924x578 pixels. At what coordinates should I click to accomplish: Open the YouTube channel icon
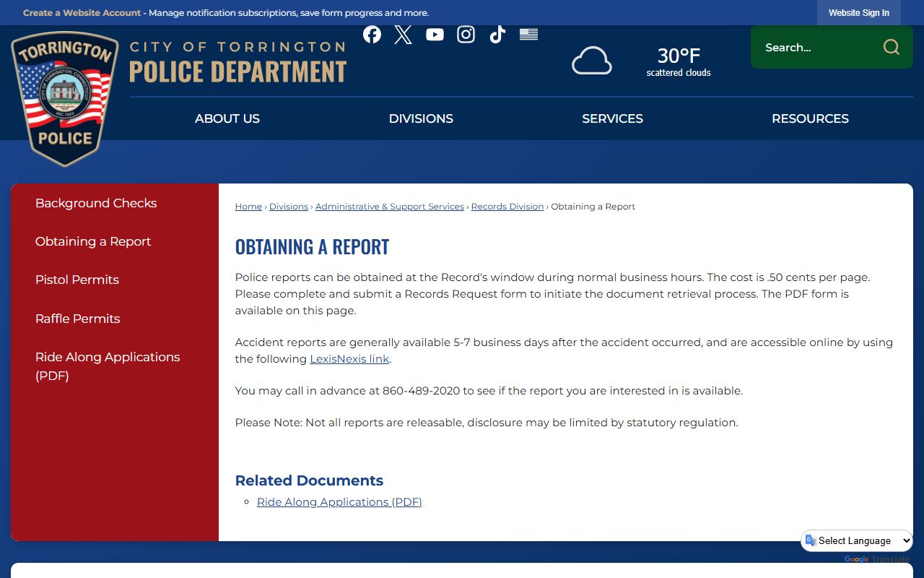pyautogui.click(x=435, y=34)
